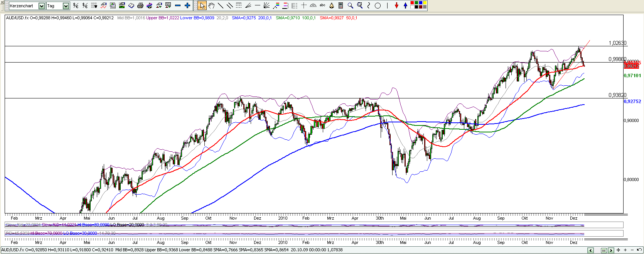Click the Upper BB=1,0222 legend entry
Viewport: 644px width, 254px height.
point(162,18)
